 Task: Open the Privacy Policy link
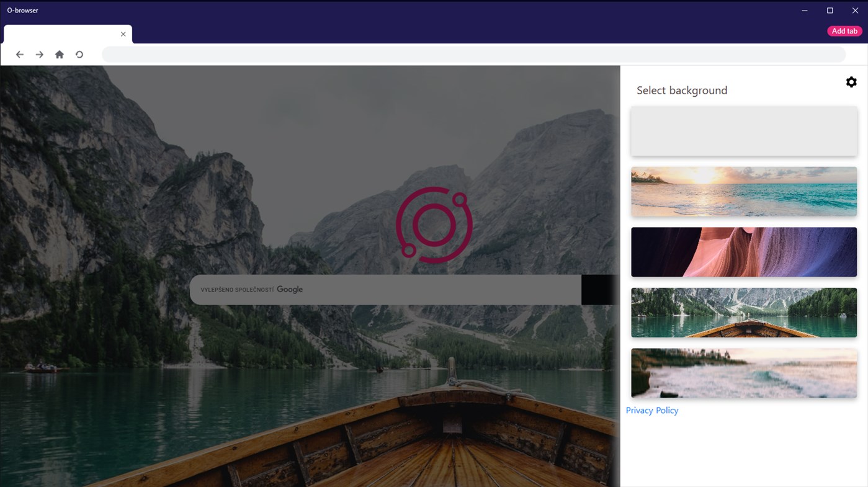[651, 409]
